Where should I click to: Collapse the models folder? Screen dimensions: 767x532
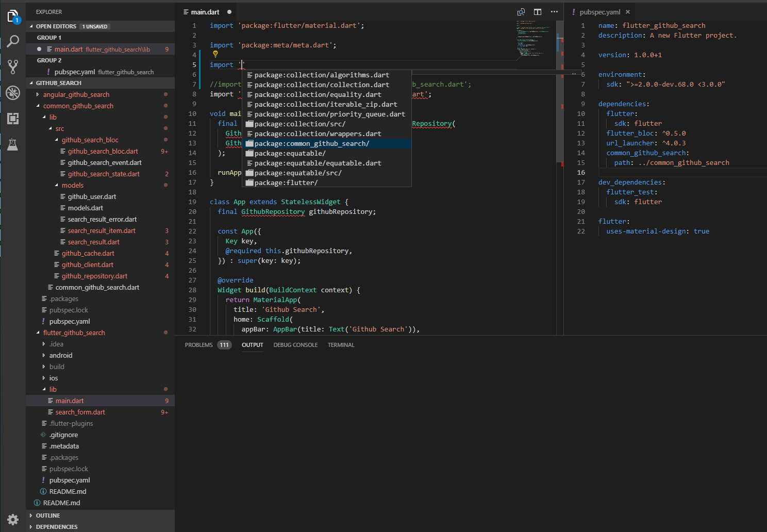56,185
